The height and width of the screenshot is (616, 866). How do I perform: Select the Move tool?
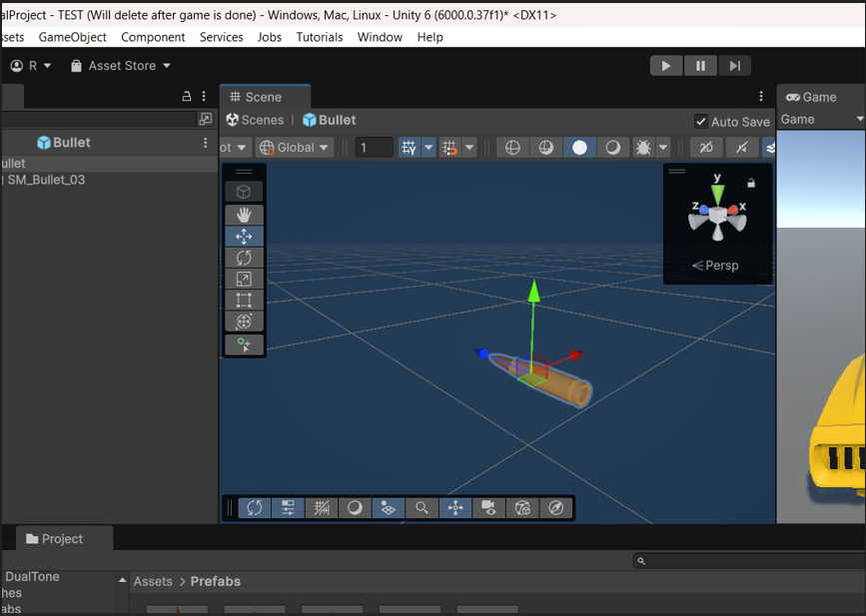tap(244, 237)
